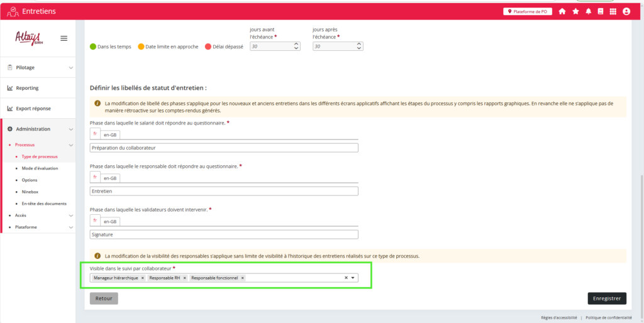This screenshot has height=323, width=644.
Task: Click the Signature text field
Action: [x=224, y=234]
